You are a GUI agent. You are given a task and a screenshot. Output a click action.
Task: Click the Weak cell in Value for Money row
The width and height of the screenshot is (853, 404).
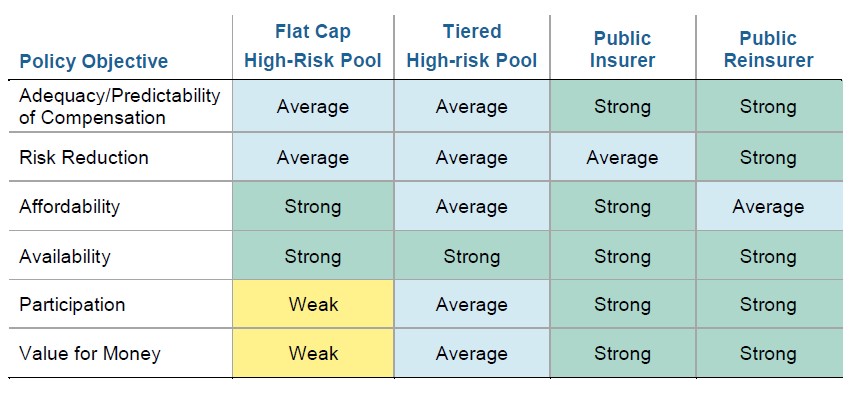coord(313,353)
